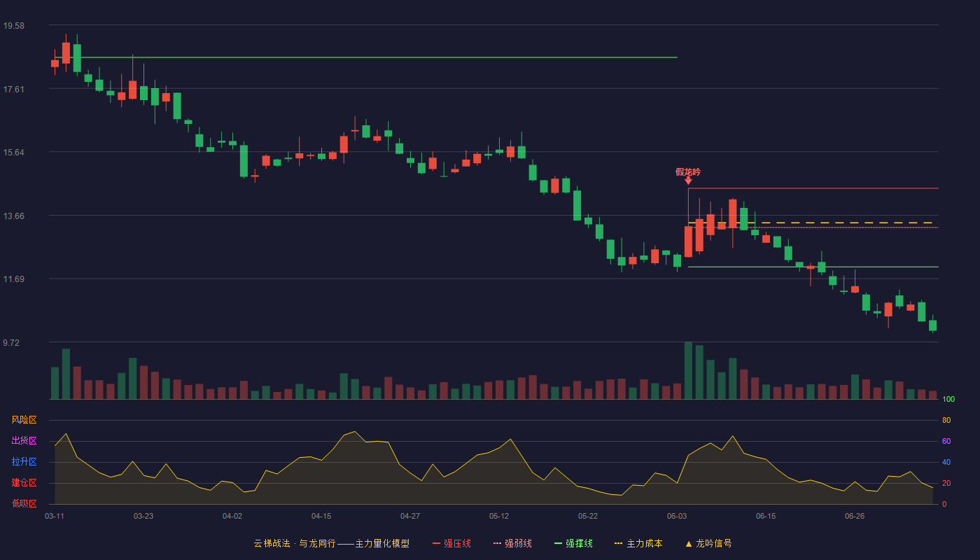Click the 出货区 zone label
This screenshot has width=980, height=560.
(24, 441)
